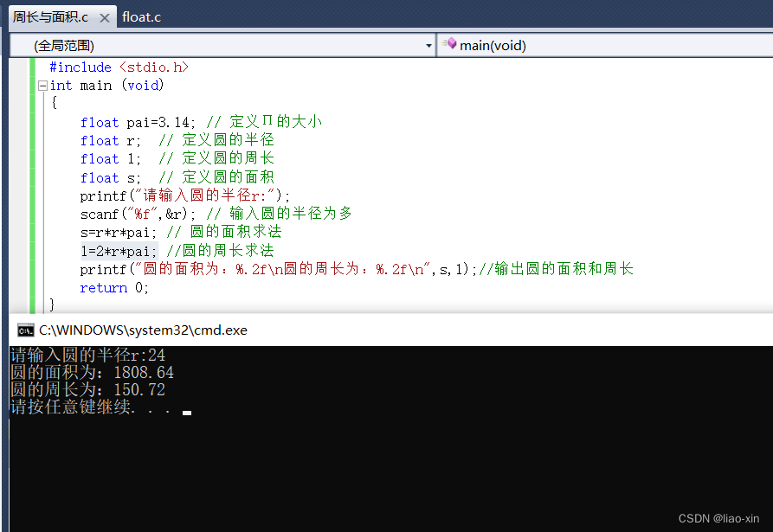Click the purple function icon beside main(void)
Screen dimensions: 773x532
(x=449, y=44)
